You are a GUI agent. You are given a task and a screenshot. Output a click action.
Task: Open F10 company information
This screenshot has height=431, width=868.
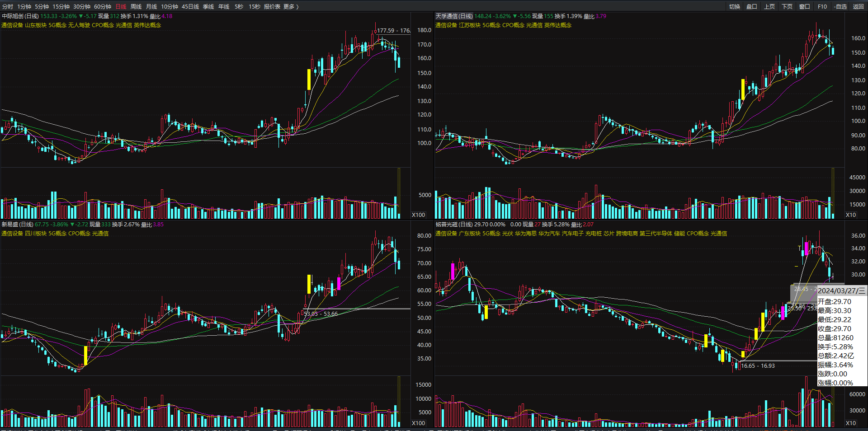[822, 6]
